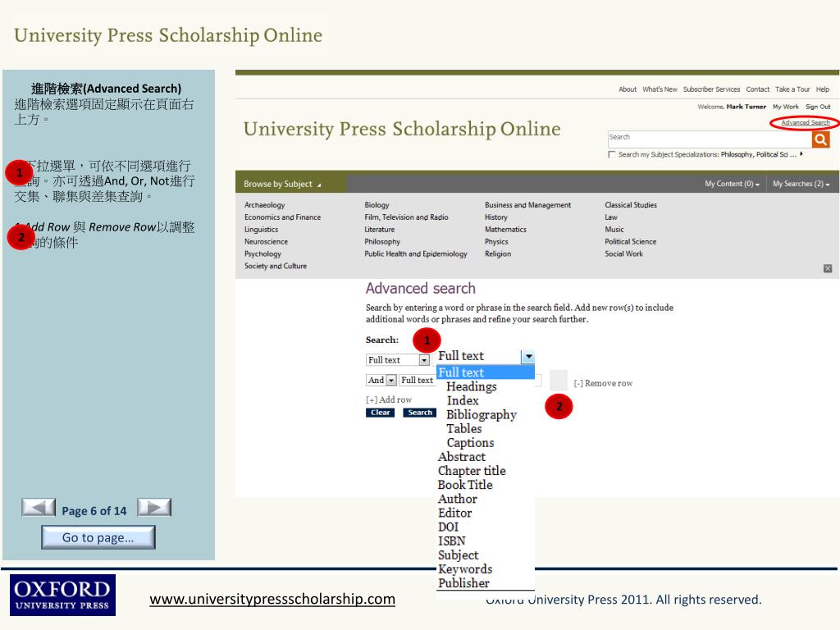Select Tables in the dropdown list

point(464,428)
